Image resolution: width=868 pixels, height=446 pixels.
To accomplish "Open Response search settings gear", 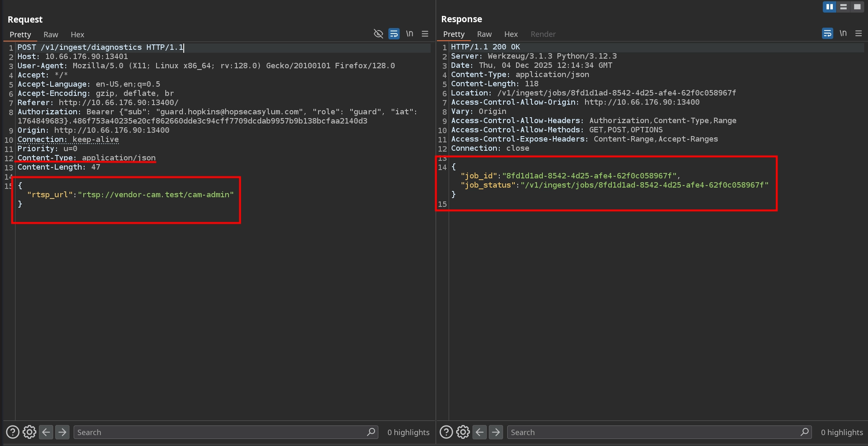I will click(x=463, y=432).
